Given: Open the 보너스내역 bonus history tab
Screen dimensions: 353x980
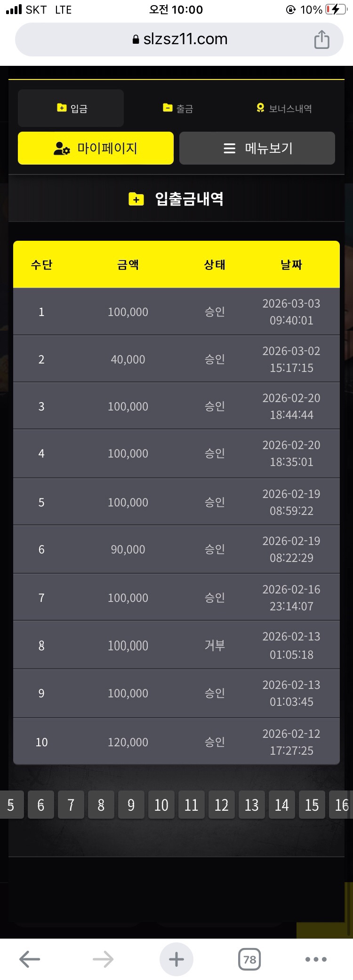Looking at the screenshot, I should (284, 108).
